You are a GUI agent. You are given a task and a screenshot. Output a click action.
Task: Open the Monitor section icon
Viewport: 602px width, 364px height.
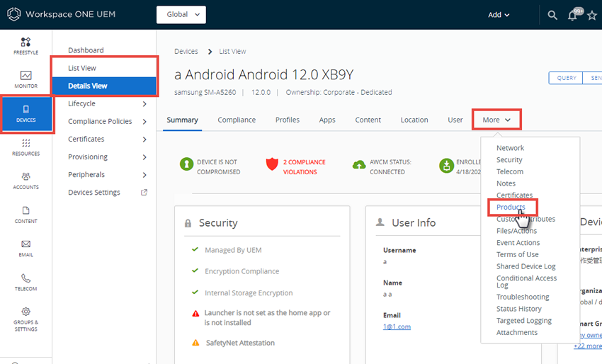tap(25, 75)
